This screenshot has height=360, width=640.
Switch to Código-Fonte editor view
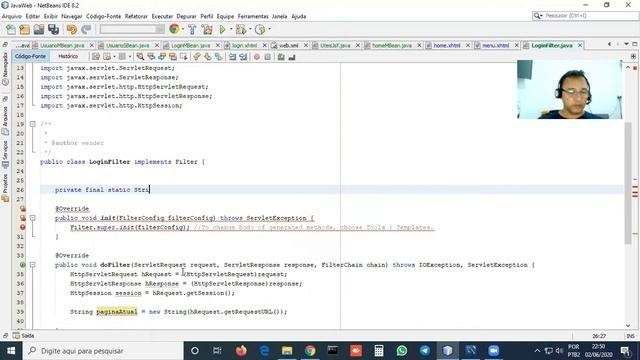(30, 56)
